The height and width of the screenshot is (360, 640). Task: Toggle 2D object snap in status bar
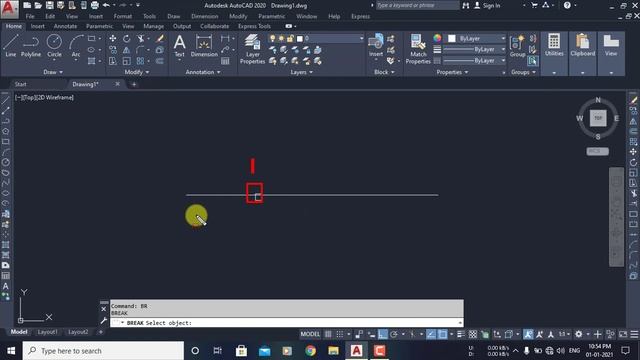tap(443, 334)
